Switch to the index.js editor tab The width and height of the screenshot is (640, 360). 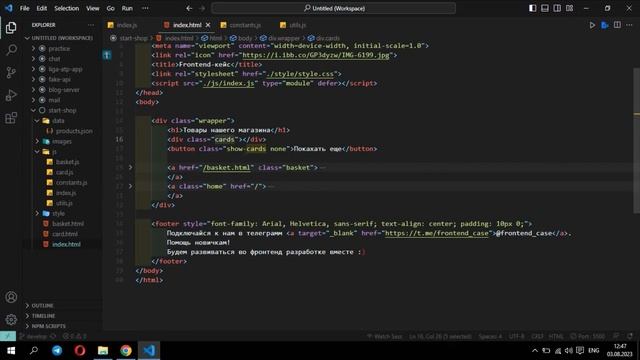[x=127, y=25]
